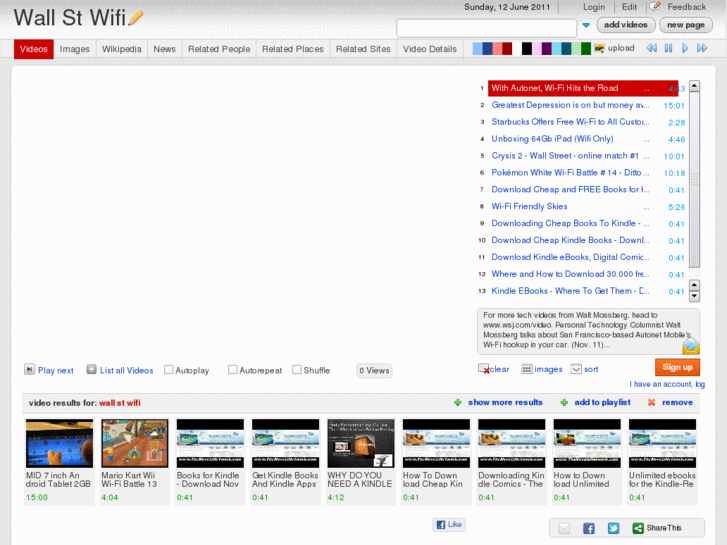The image size is (727, 545).
Task: Click the envelope icon in the description box
Action: click(690, 346)
